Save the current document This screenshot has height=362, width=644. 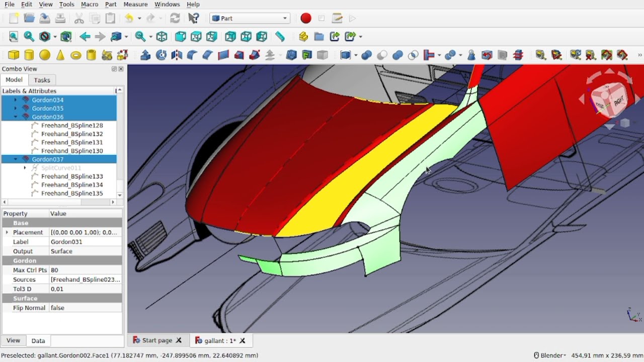coord(45,18)
